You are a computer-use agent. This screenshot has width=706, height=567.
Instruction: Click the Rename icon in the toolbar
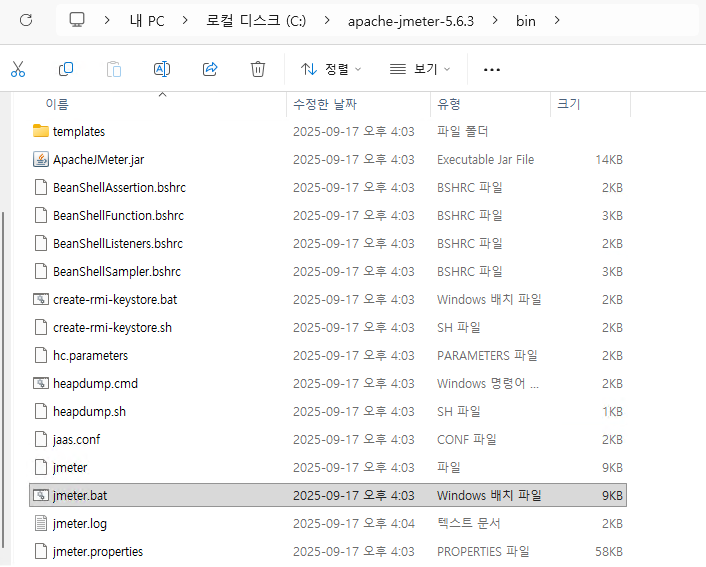[162, 69]
